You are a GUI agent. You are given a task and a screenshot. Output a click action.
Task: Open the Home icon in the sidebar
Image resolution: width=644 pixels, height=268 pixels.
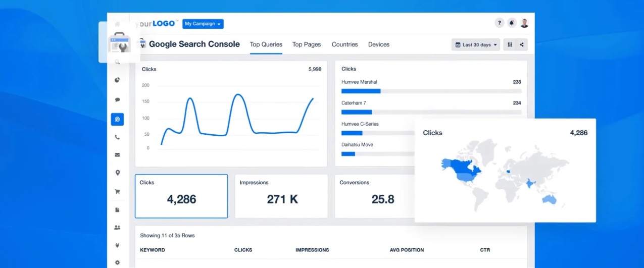(x=117, y=24)
